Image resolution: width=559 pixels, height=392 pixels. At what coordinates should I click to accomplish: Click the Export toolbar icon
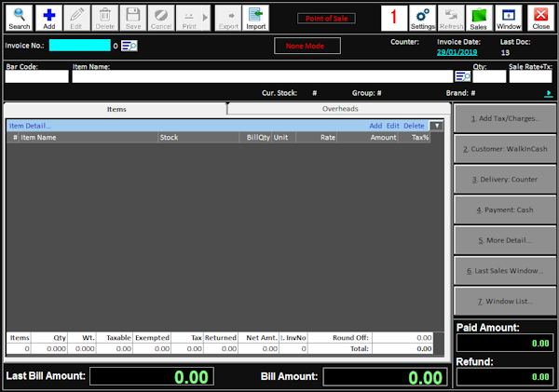pos(228,19)
